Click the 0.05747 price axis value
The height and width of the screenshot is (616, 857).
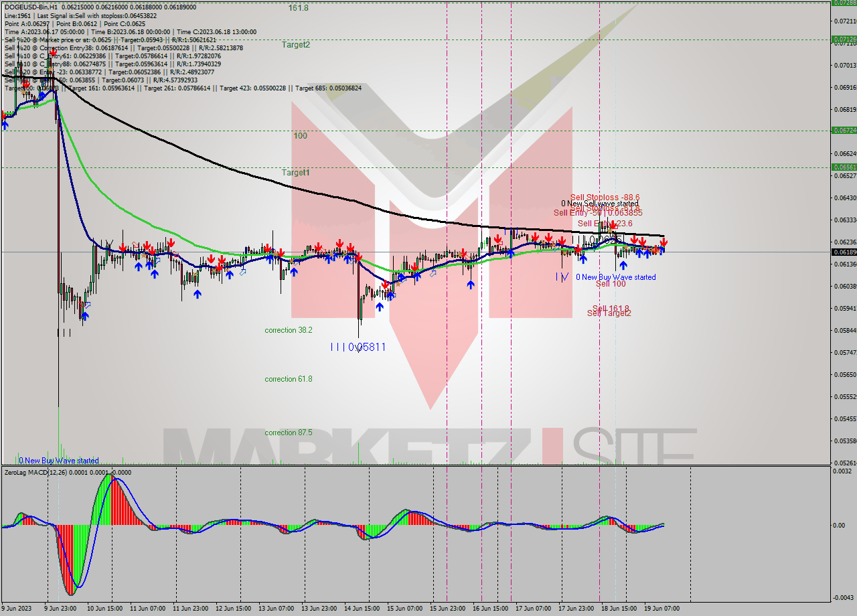[x=844, y=352]
